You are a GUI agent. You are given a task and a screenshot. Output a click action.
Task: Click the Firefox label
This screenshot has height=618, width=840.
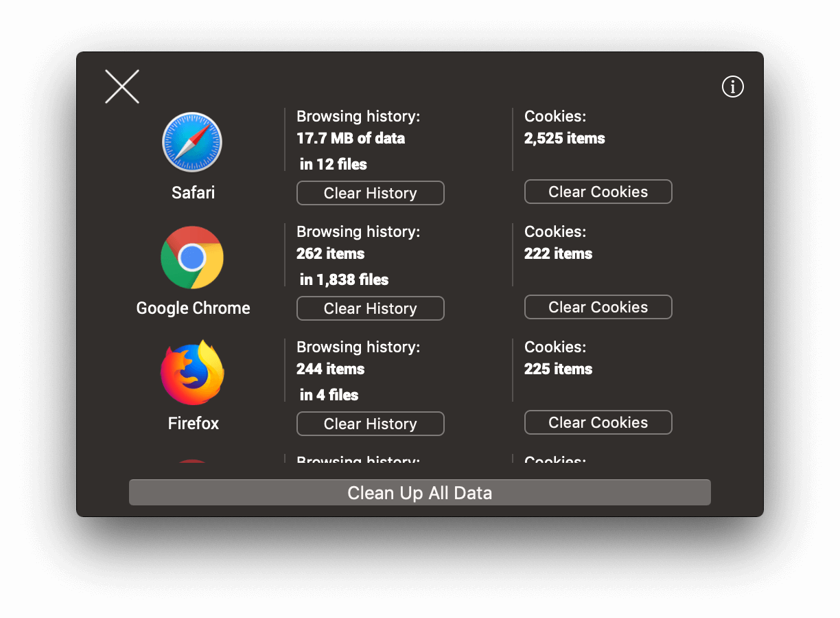pyautogui.click(x=194, y=423)
